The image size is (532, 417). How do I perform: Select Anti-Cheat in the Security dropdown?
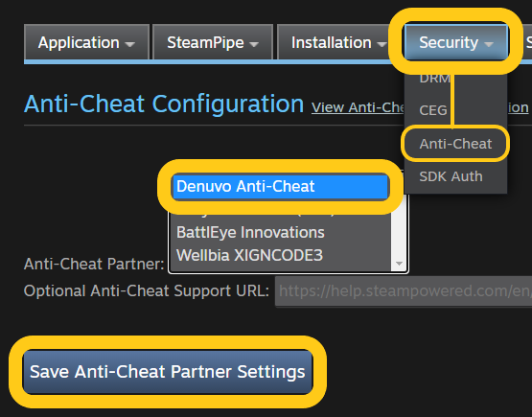455,144
